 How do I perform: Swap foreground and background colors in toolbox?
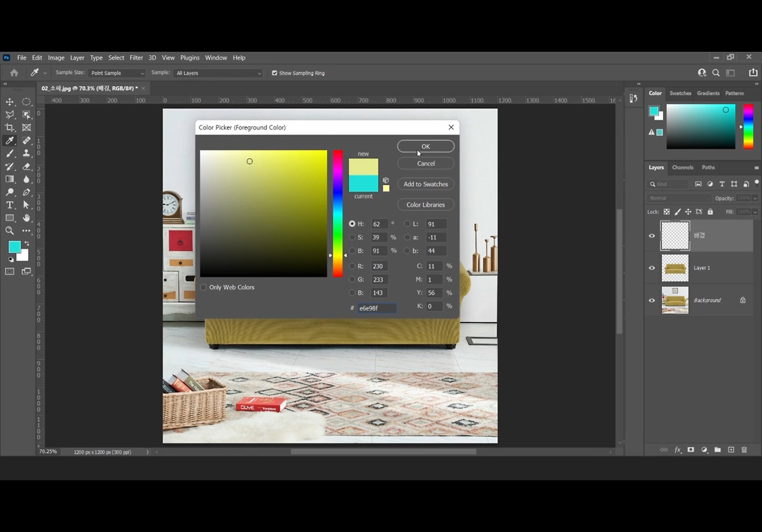pos(26,243)
